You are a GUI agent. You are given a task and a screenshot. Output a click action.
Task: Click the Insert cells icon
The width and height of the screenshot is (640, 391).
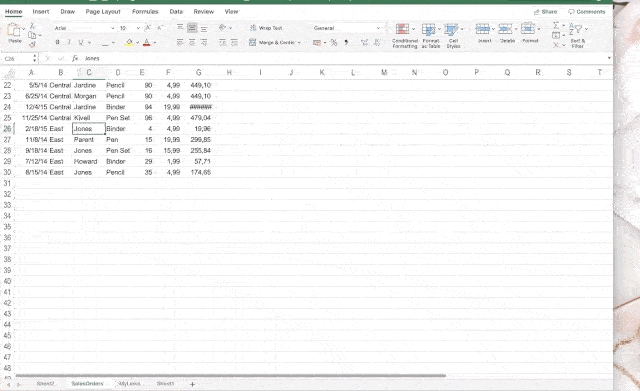(x=483, y=29)
